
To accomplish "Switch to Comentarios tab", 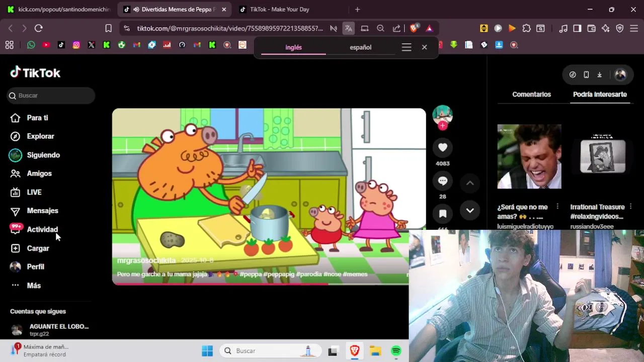I will point(531,94).
